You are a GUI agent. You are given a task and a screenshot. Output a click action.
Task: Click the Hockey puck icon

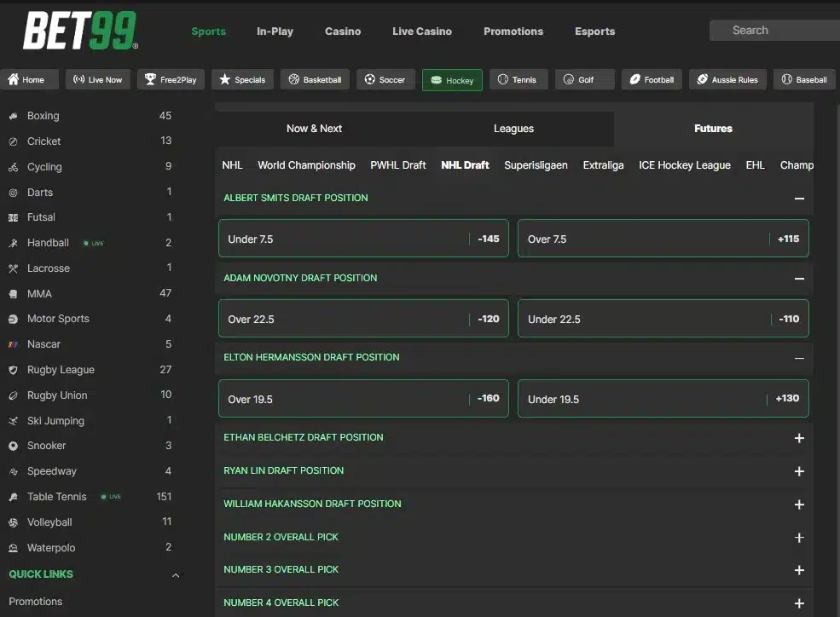436,80
